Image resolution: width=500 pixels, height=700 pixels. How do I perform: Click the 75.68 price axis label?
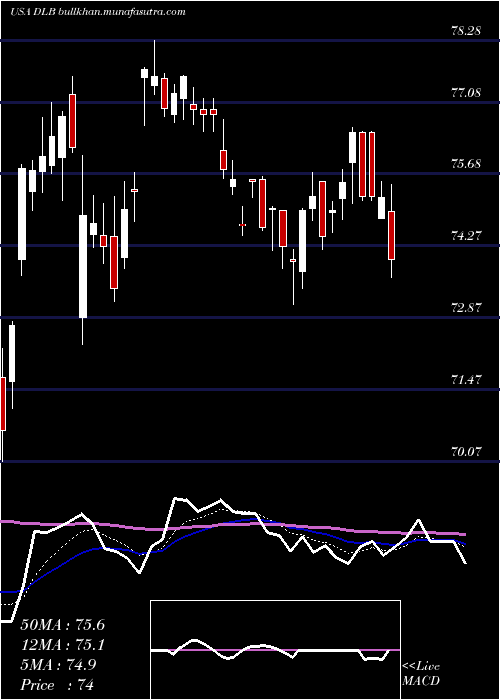[467, 164]
